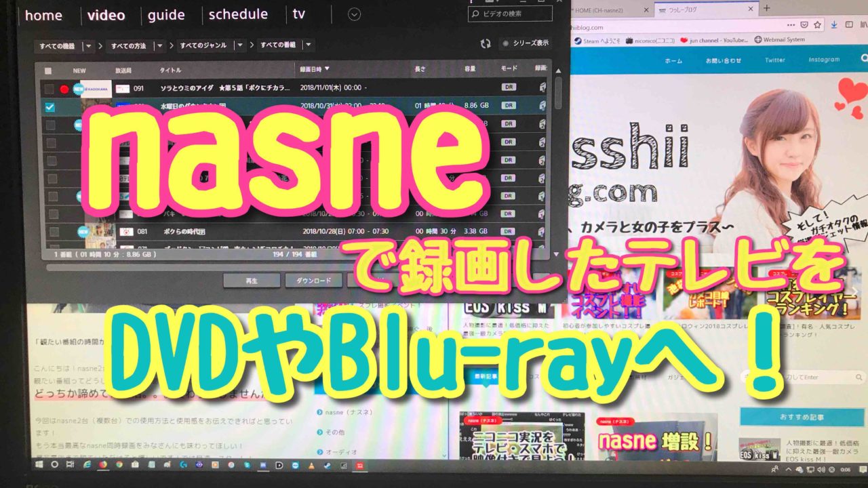Image resolution: width=868 pixels, height=488 pixels.
Task: Click ホーム in blog navigation
Action: click(673, 60)
